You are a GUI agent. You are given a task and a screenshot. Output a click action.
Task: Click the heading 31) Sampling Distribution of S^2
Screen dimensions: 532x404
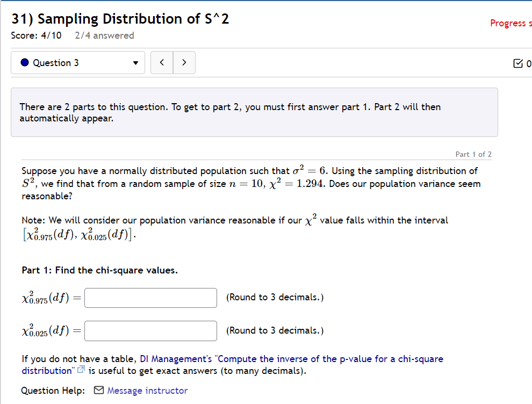coord(120,19)
